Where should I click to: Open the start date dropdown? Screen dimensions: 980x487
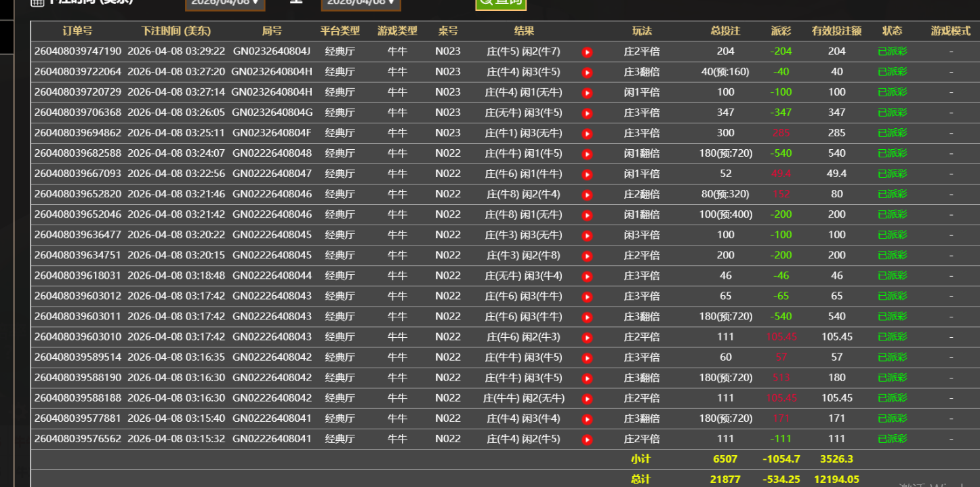[225, 3]
